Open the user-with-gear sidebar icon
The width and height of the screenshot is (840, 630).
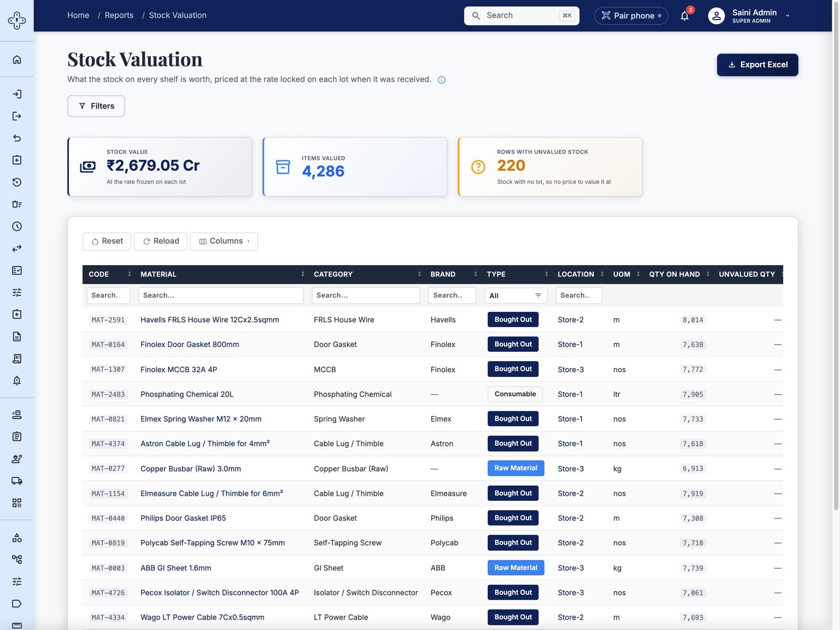(x=17, y=459)
